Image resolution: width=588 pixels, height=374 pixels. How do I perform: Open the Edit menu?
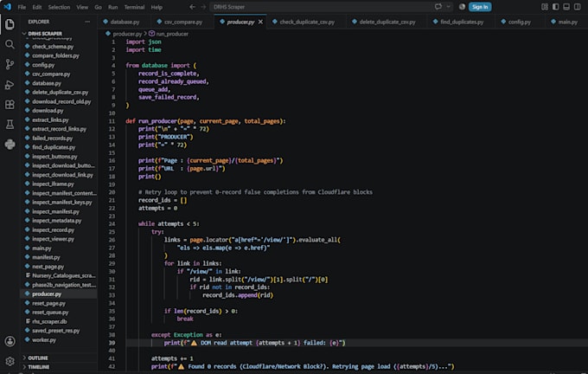coord(36,7)
